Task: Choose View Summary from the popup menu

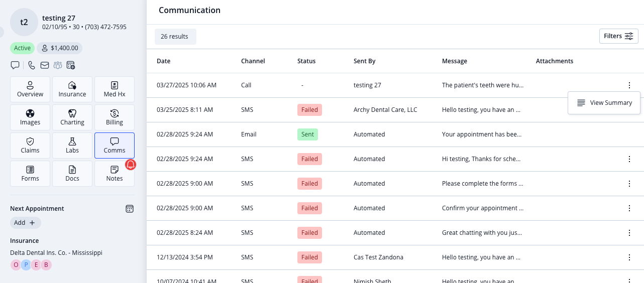Action: [x=604, y=103]
